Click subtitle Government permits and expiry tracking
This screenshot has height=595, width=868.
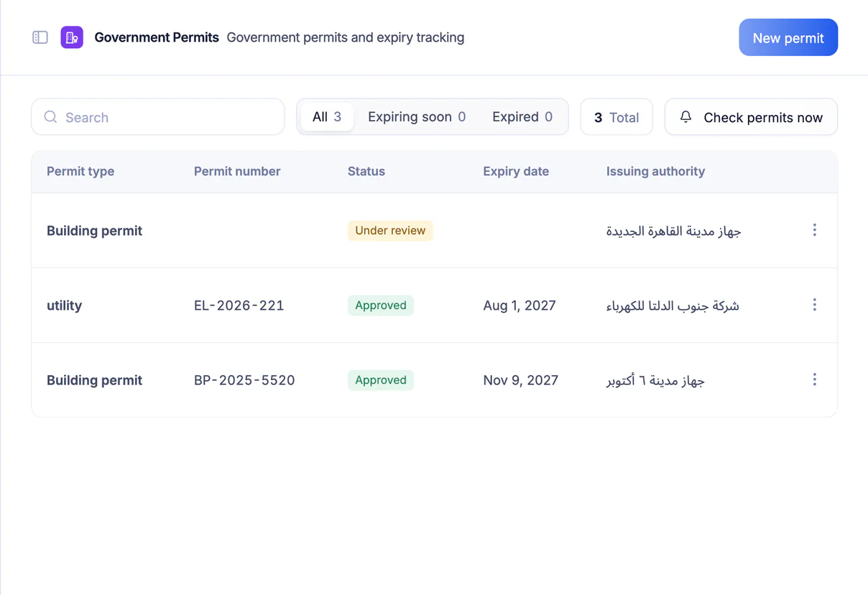click(346, 37)
